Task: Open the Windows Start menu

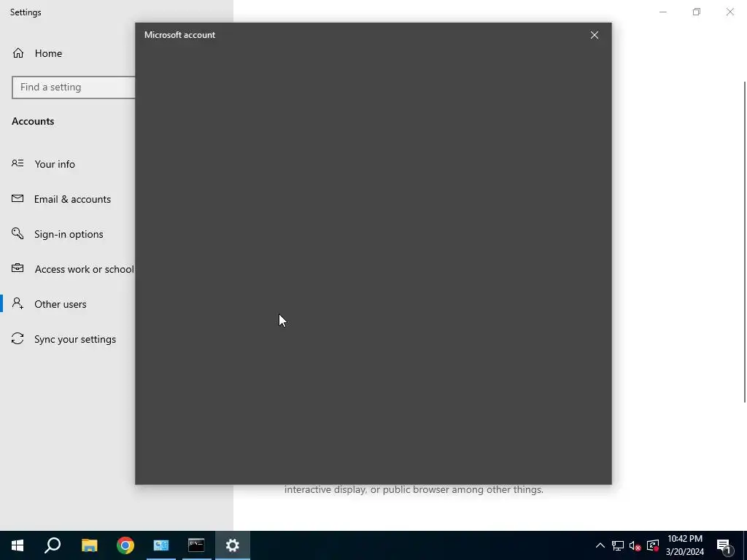Action: pyautogui.click(x=18, y=545)
